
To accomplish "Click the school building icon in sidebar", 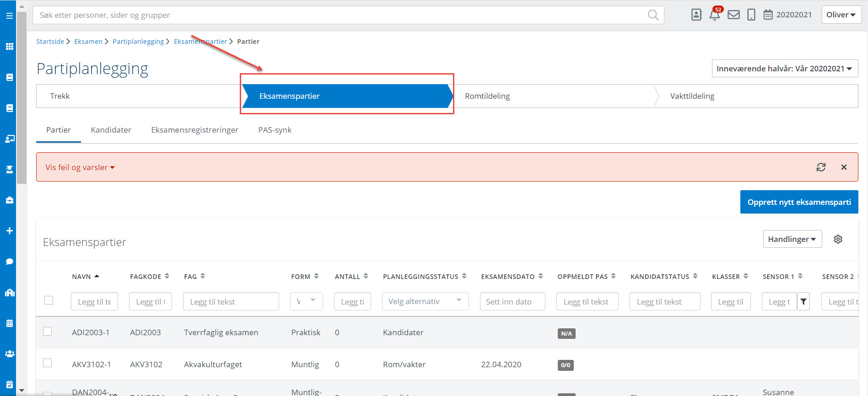I will (x=9, y=293).
